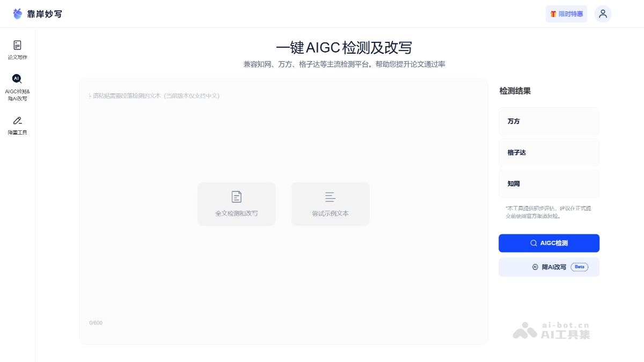This screenshot has width=644, height=362.
Task: Open the user account icon
Action: point(603,13)
